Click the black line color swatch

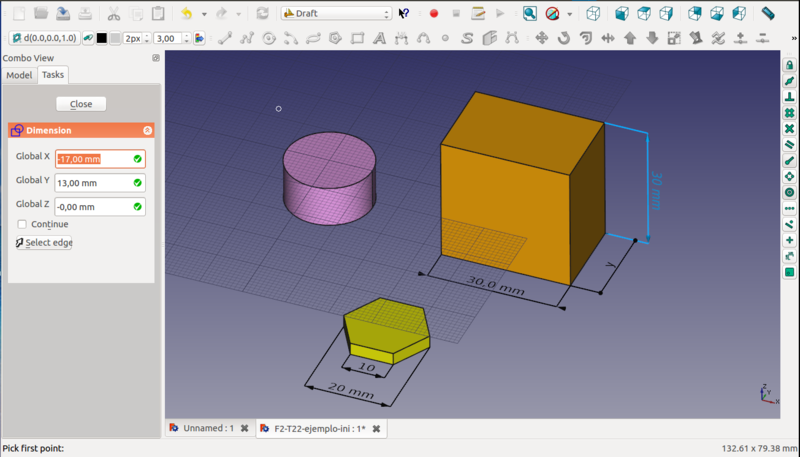point(101,38)
